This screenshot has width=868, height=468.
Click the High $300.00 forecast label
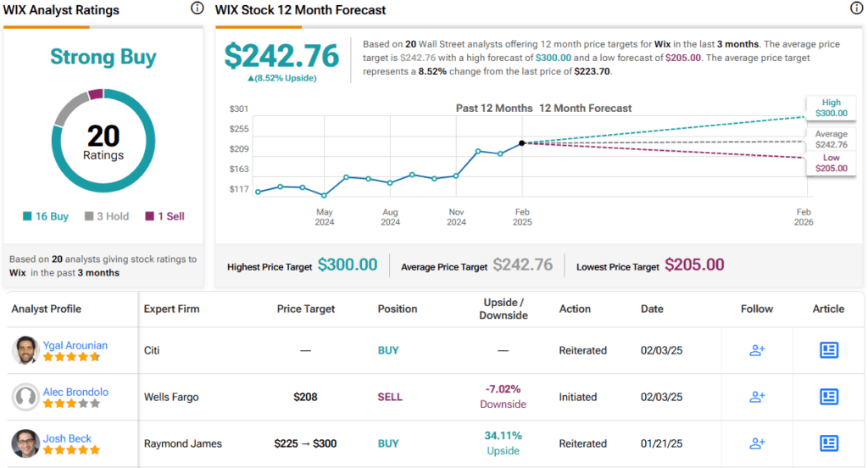pos(831,108)
